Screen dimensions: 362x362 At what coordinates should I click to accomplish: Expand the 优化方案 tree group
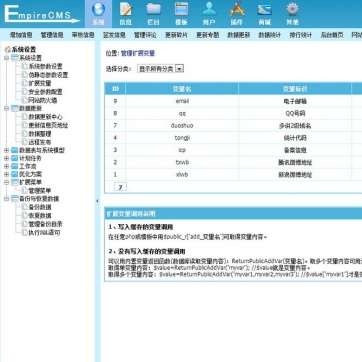pyautogui.click(x=6, y=174)
